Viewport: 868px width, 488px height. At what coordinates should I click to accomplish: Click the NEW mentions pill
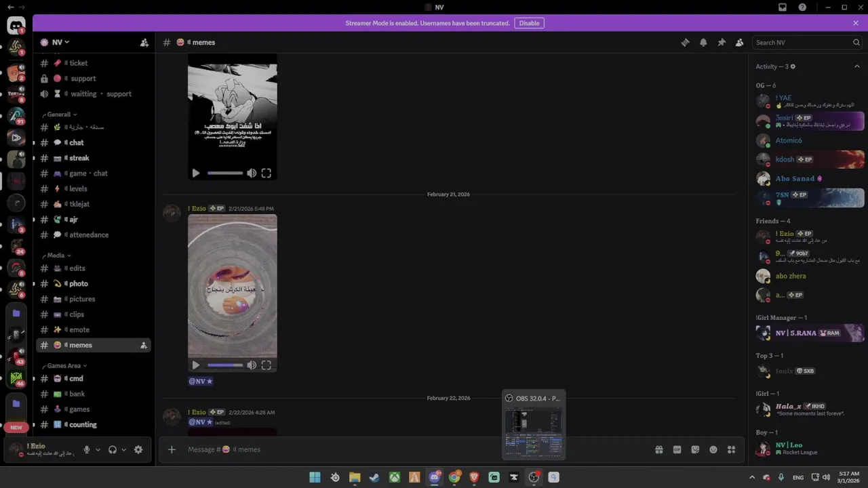coord(16,428)
